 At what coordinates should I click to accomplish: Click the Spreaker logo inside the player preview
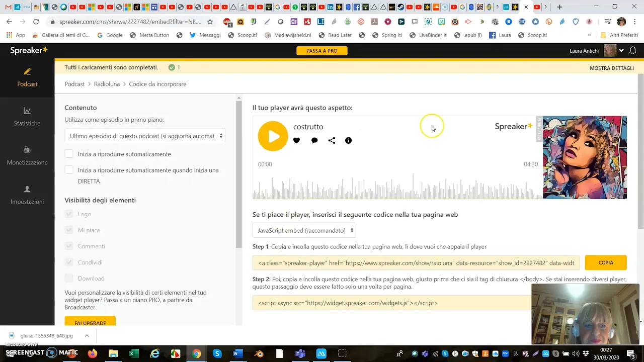click(x=513, y=127)
